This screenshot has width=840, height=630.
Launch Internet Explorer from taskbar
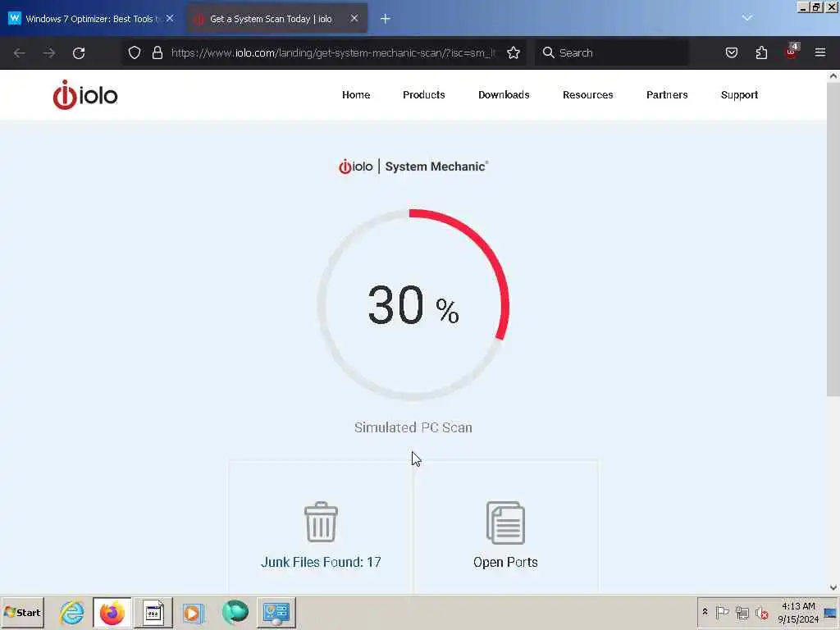[72, 612]
